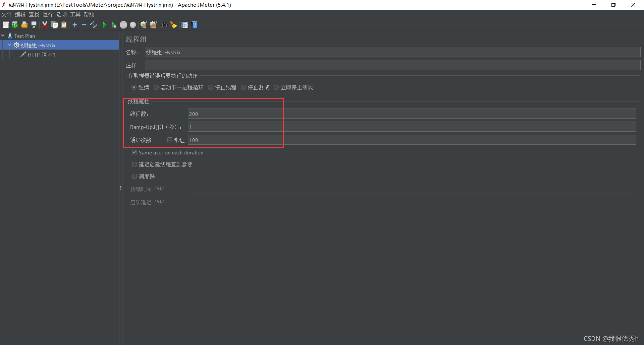Open Search with binoculars icon
Image resolution: width=644 pixels, height=345 pixels.
[164, 25]
